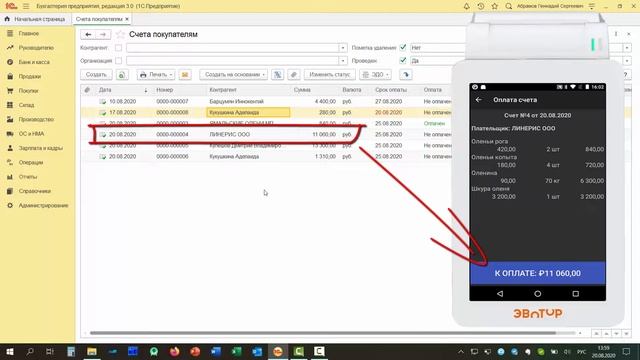640x360 pixels.
Task: Go forward with the right arrow button
Action: [103, 34]
